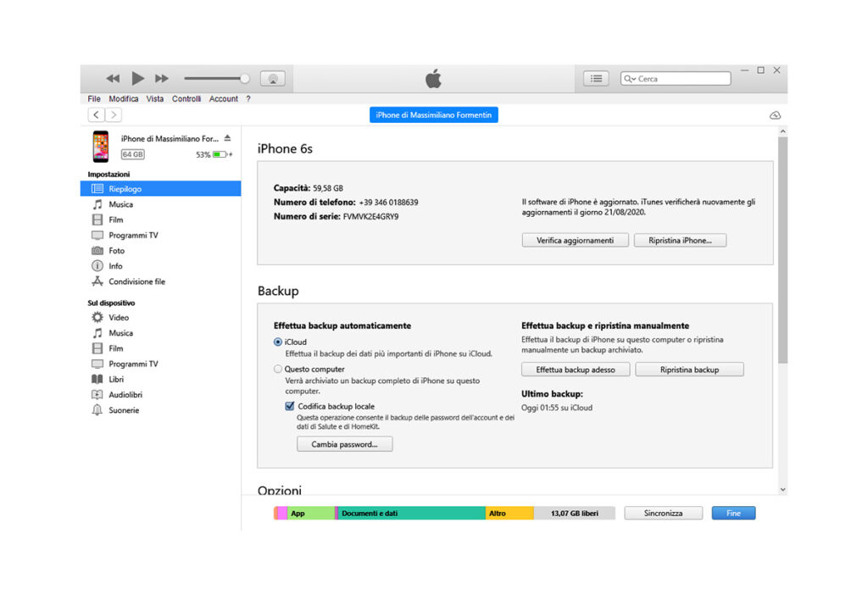Go forward with the right chevron
This screenshot has width=868, height=595.
pos(114,114)
